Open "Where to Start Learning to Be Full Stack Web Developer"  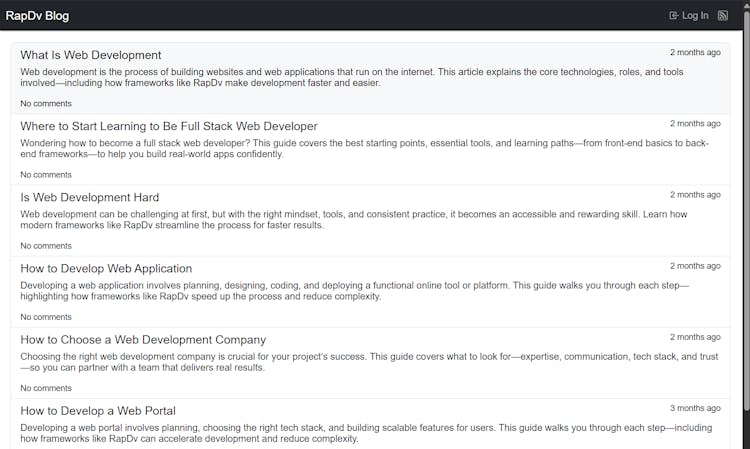tap(169, 126)
